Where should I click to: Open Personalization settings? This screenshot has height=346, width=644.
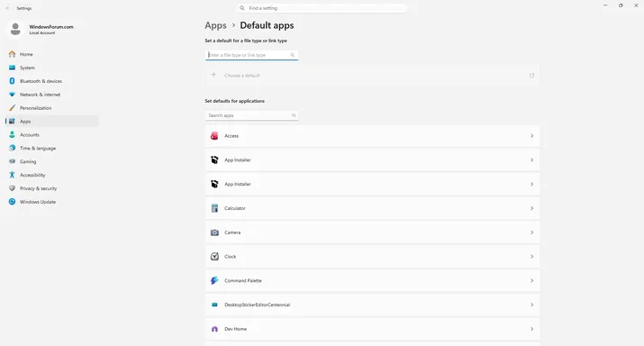click(52, 108)
